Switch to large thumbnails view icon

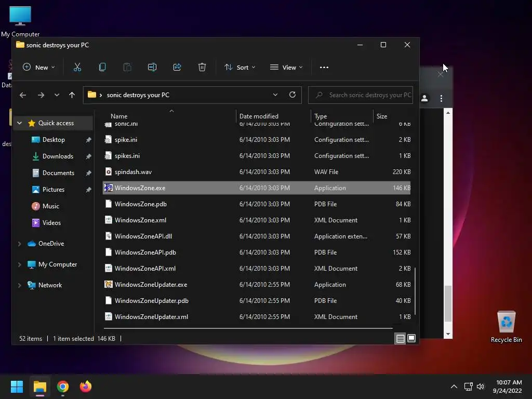coord(411,339)
